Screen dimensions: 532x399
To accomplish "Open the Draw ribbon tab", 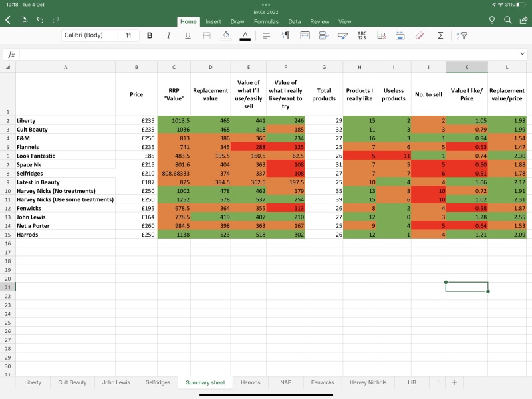I will click(x=237, y=21).
